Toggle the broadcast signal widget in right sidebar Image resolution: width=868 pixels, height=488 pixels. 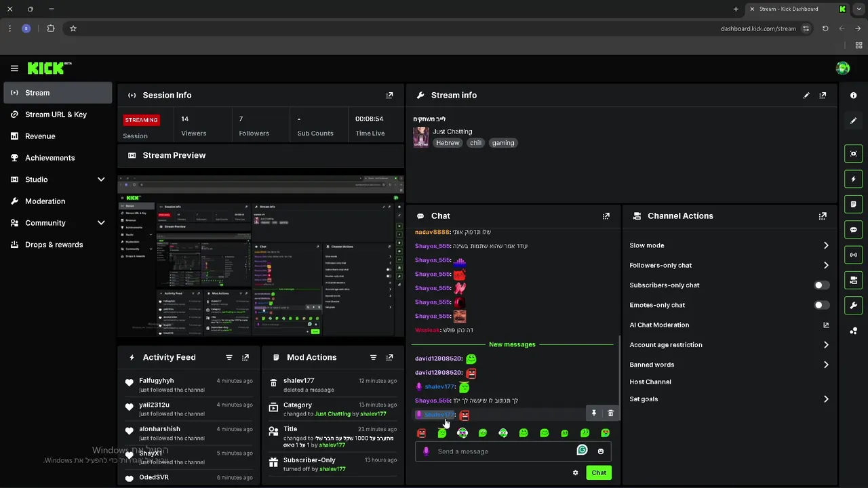[x=854, y=255]
